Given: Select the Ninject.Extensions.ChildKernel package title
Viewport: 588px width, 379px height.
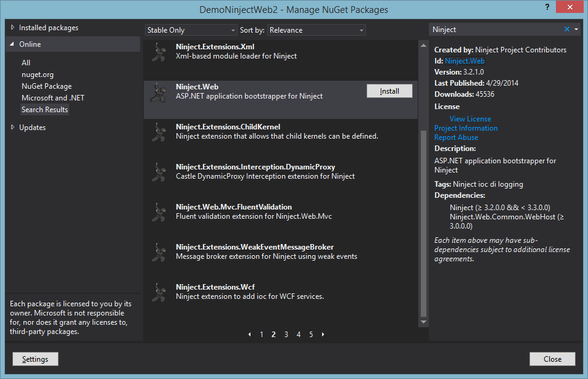Looking at the screenshot, I should click(x=228, y=127).
